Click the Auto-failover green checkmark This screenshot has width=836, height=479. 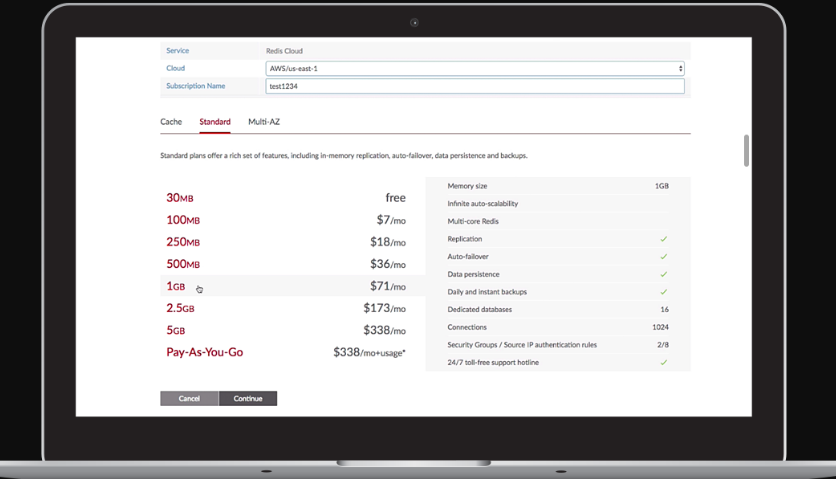pyautogui.click(x=664, y=257)
